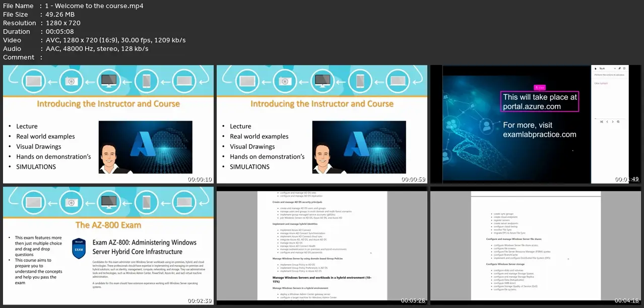Open the thumbnail at timestamp 00:00:10

point(108,124)
